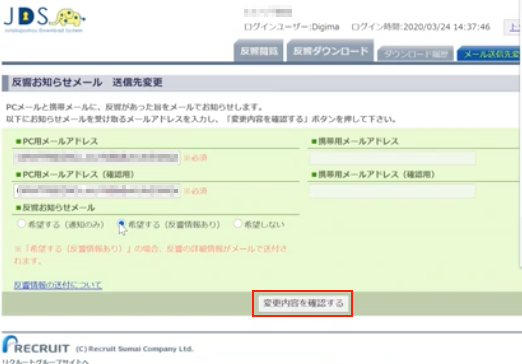Select the メール送信先変更 tab
This screenshot has width=522, height=364.
pyautogui.click(x=489, y=54)
